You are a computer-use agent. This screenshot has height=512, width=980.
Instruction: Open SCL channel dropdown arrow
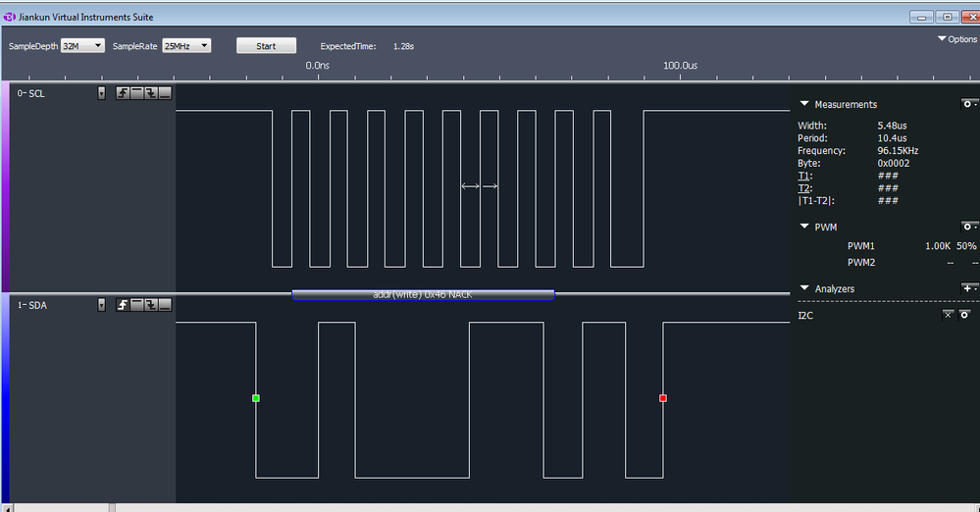point(101,93)
